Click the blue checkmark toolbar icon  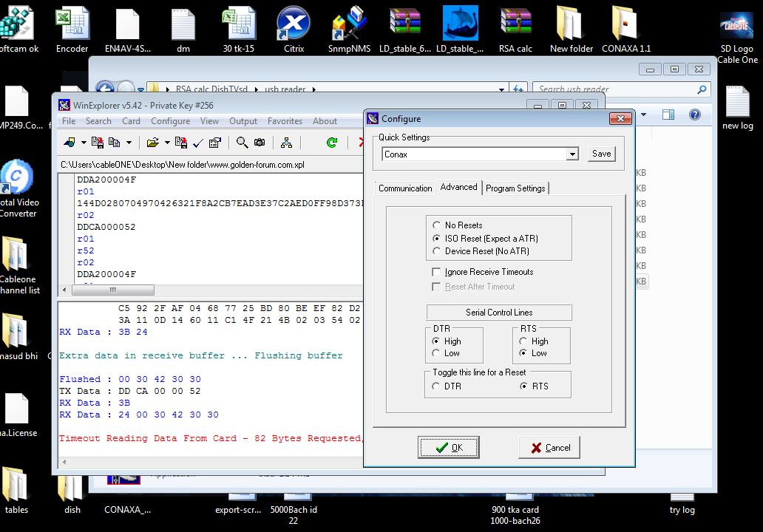(x=198, y=143)
